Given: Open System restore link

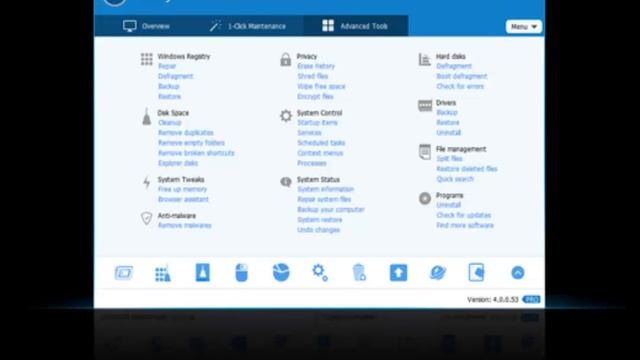Looking at the screenshot, I should tap(320, 220).
